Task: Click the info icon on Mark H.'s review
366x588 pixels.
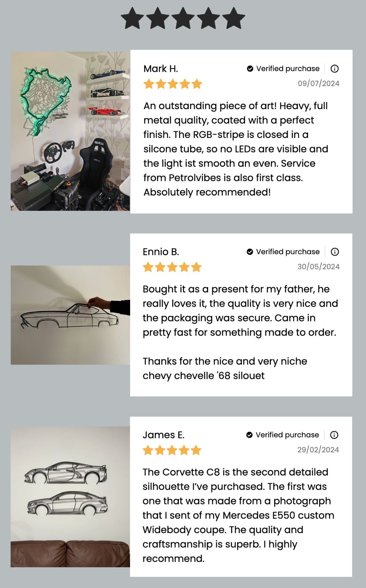Action: (x=334, y=69)
